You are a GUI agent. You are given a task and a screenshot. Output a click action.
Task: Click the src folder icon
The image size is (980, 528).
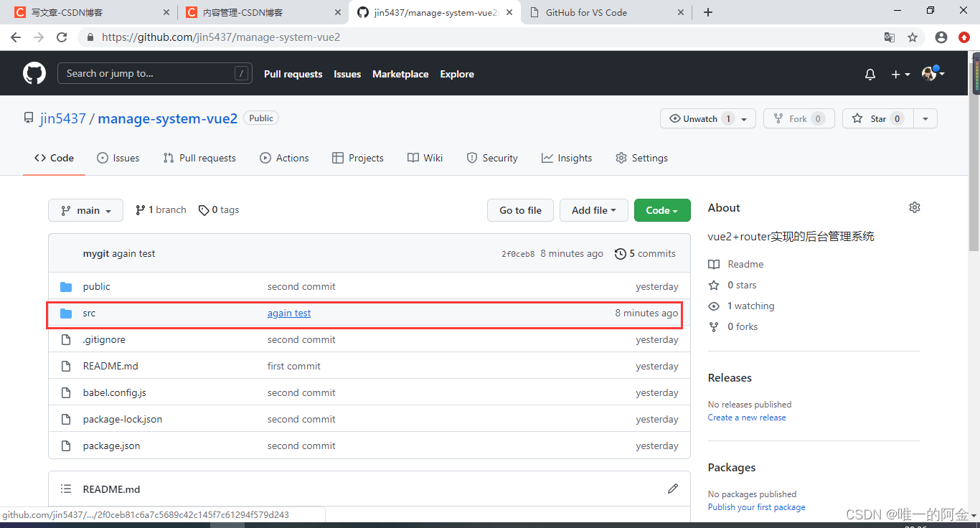tap(66, 313)
